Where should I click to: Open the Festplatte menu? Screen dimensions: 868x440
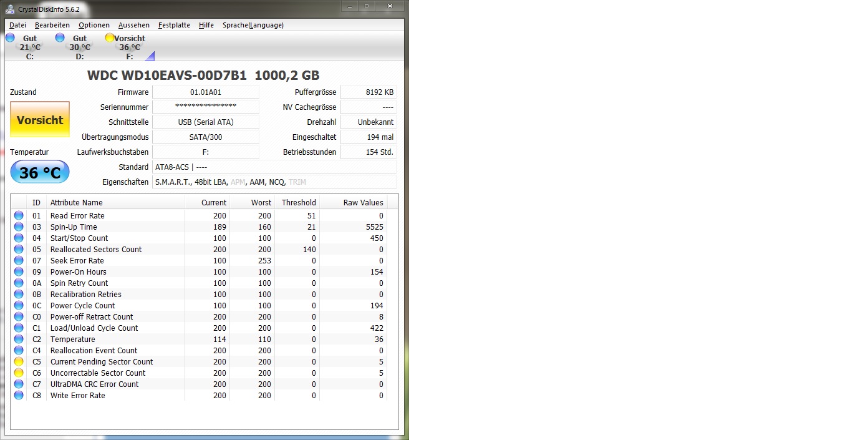coord(174,25)
